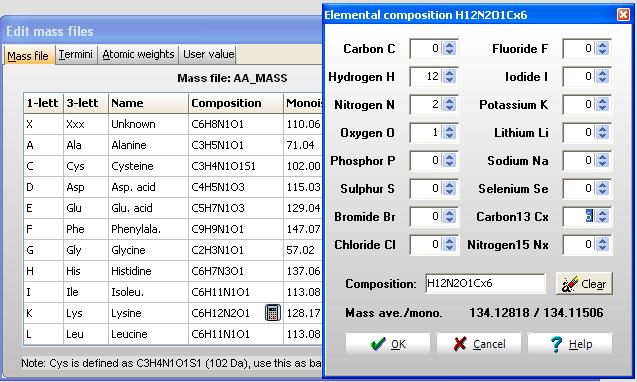Adjust the Sulphur S spinner arrows
Viewport: 637px width, 382px height.
coord(449,189)
